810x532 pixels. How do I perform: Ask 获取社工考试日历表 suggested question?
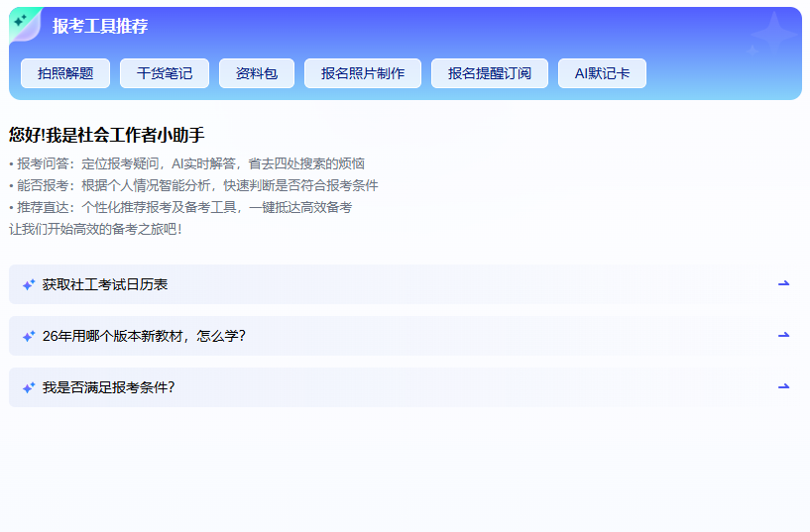coord(105,285)
